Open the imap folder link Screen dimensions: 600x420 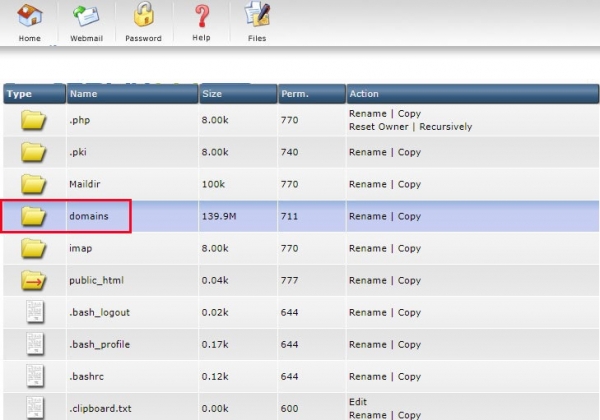81,248
